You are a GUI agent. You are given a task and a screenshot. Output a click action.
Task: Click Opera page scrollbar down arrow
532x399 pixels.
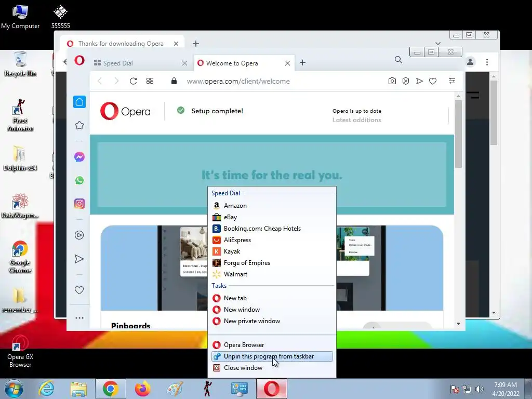(x=458, y=324)
